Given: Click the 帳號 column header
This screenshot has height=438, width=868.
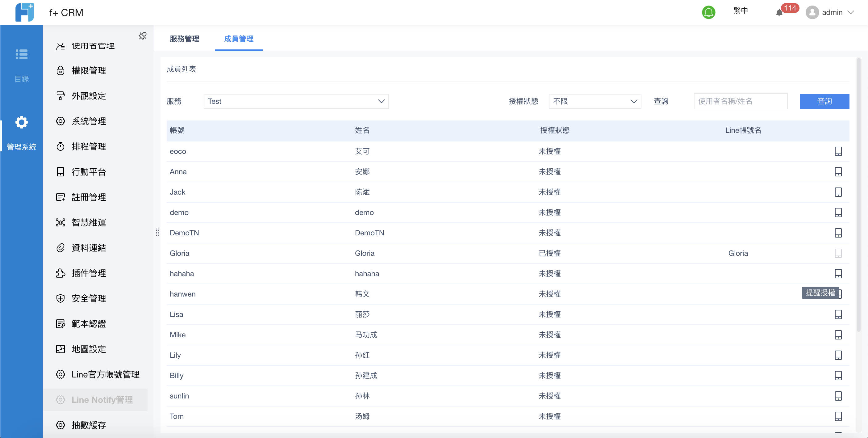Looking at the screenshot, I should coord(177,130).
